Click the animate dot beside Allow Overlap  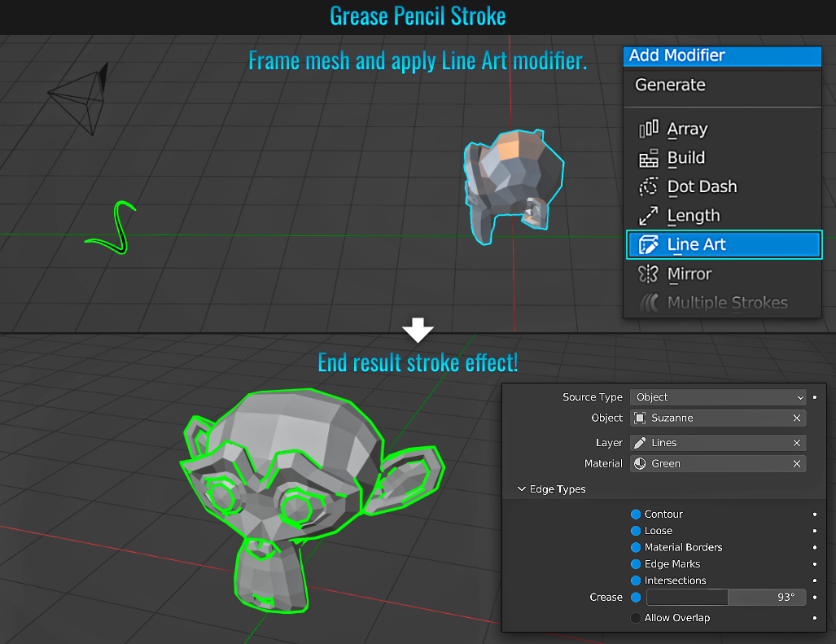pyautogui.click(x=815, y=619)
